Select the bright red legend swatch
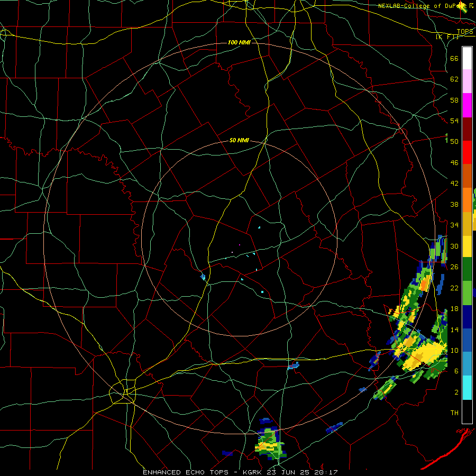Viewport: 476px width, 476px height. 467,152
